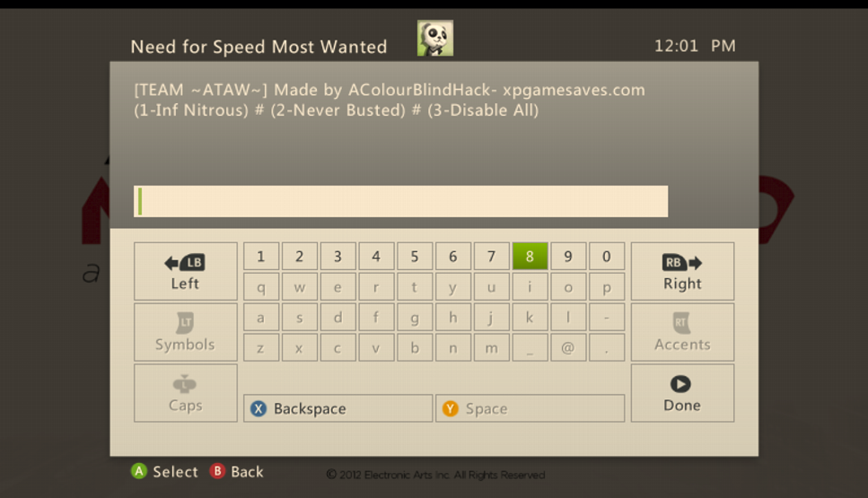Select the highlighted 8 key
This screenshot has width=868, height=498.
tap(530, 257)
